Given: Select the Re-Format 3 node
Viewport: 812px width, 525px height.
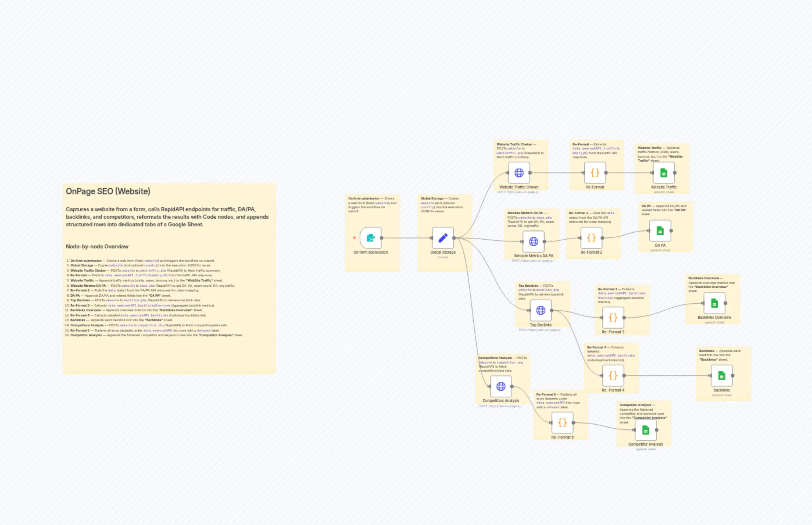Looking at the screenshot, I should click(x=613, y=318).
